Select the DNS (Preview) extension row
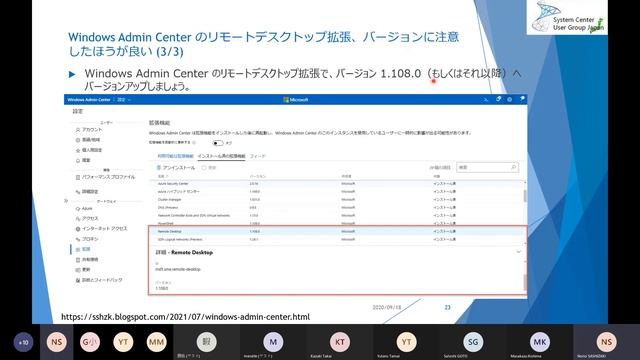 coord(337,207)
